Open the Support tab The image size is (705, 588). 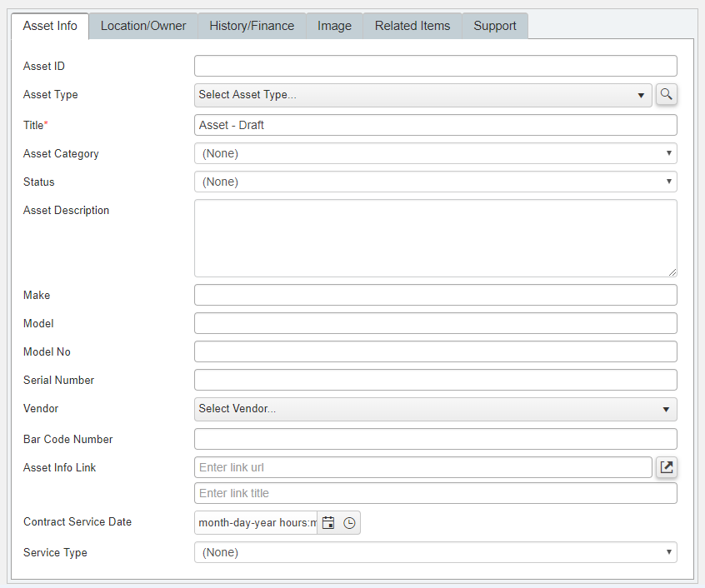point(494,26)
